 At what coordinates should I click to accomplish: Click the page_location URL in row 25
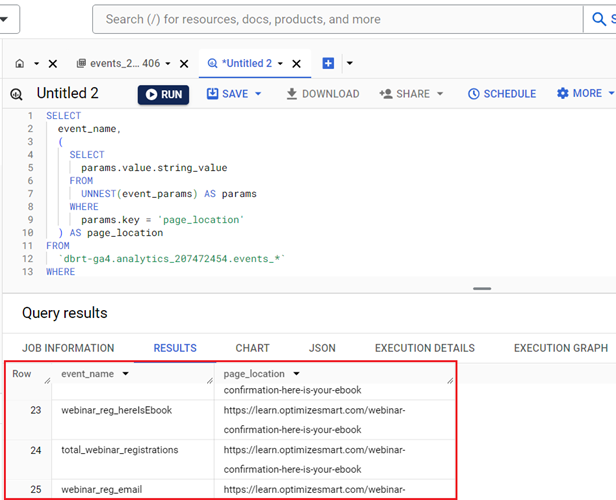click(314, 489)
